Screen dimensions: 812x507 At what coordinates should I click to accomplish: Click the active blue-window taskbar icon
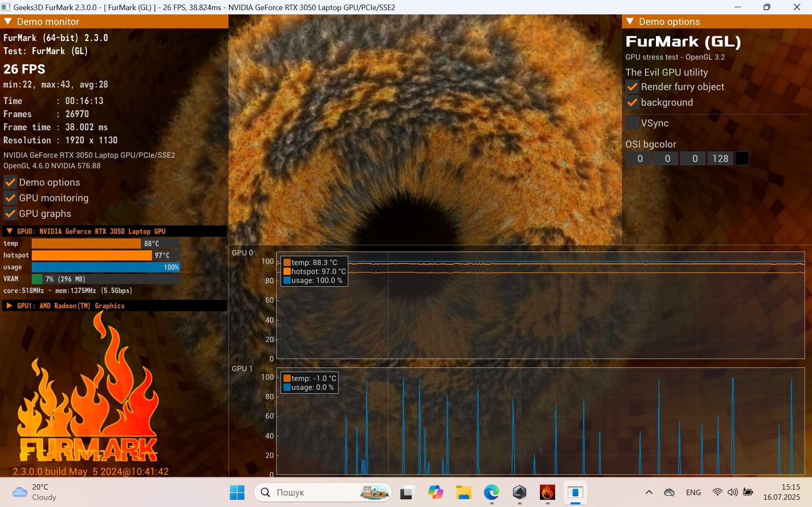575,492
